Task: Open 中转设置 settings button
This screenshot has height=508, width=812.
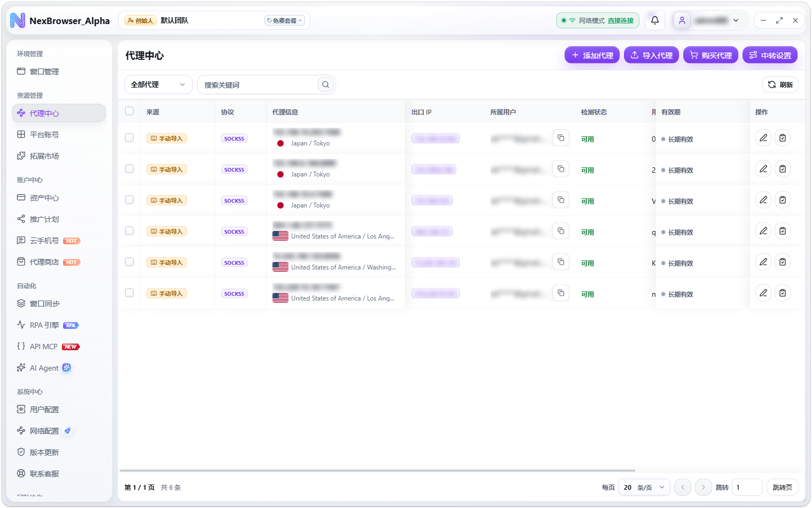Action: tap(770, 55)
